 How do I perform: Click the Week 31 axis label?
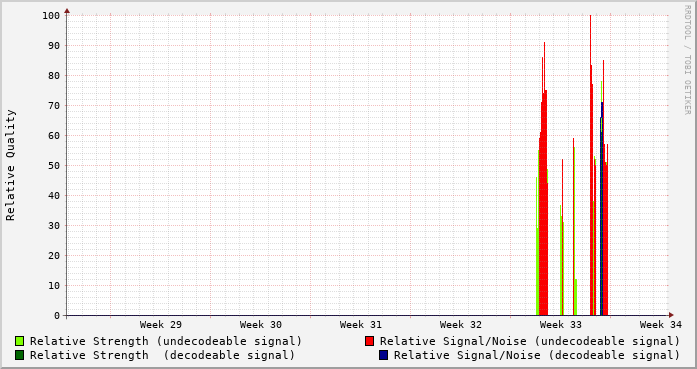[x=361, y=325]
